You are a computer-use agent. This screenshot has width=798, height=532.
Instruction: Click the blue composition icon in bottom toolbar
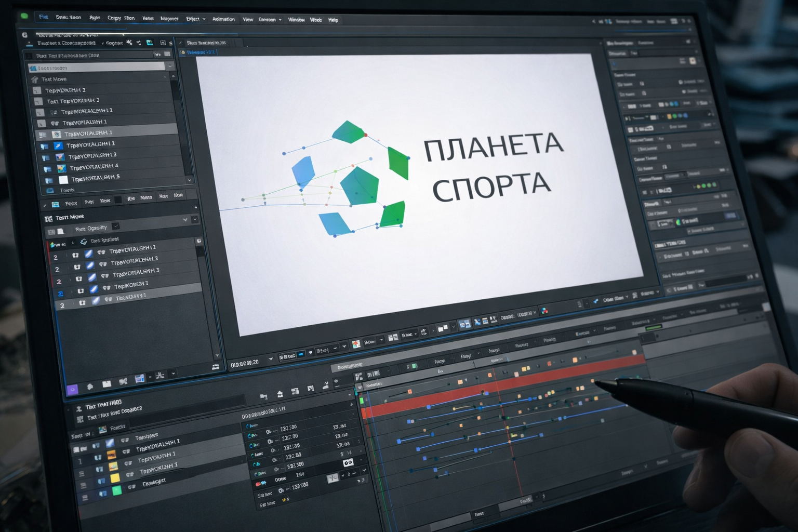(x=139, y=379)
